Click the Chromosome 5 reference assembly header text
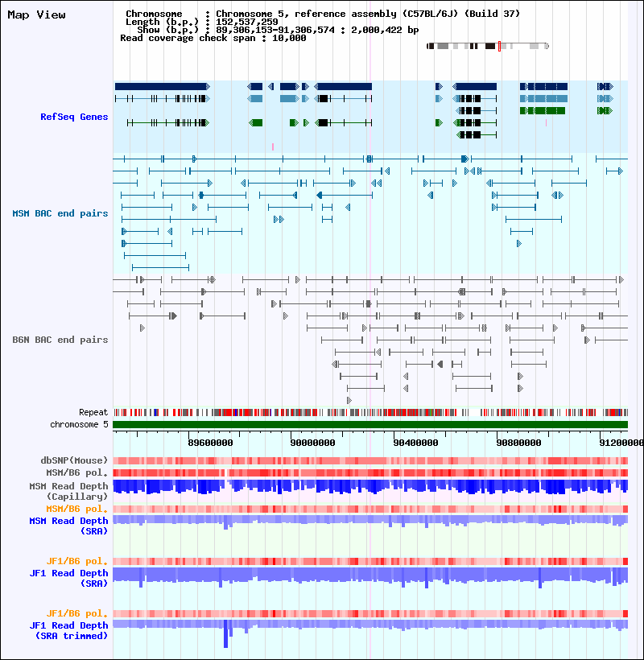The image size is (644, 660). point(368,14)
